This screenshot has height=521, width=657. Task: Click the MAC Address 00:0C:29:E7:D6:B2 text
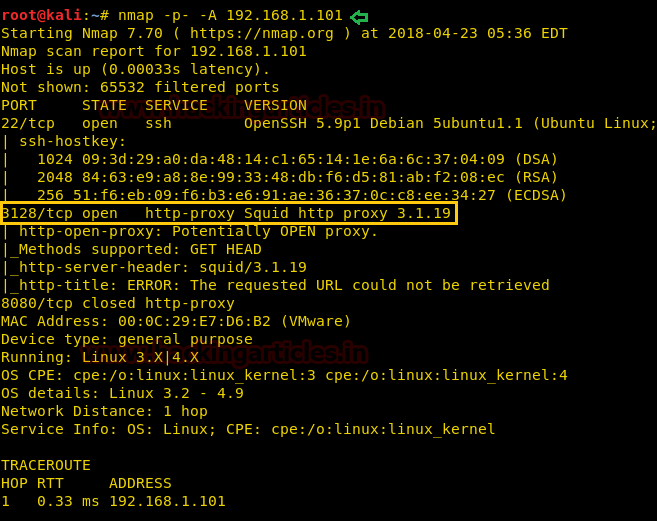click(x=176, y=321)
